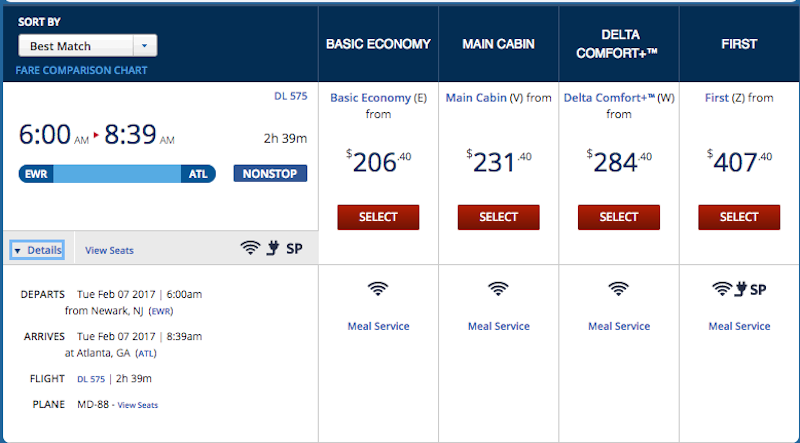Click the DL 575 flight number link at top
800x443 pixels.
click(291, 96)
